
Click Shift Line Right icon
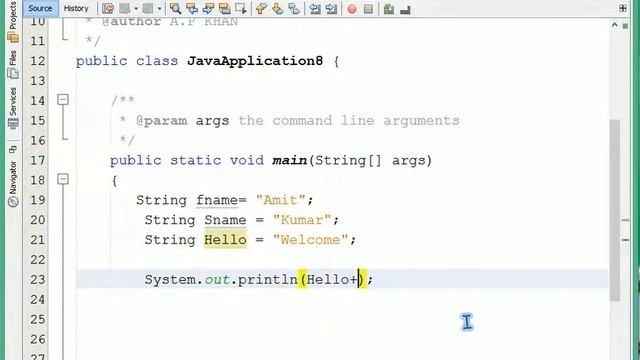pyautogui.click(x=331, y=9)
